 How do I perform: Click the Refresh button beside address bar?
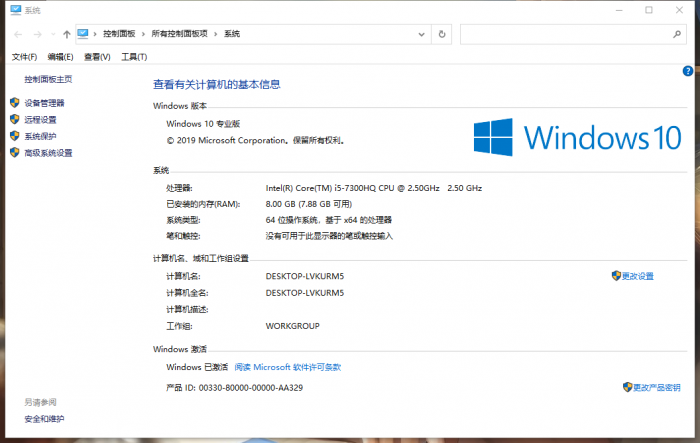(442, 34)
